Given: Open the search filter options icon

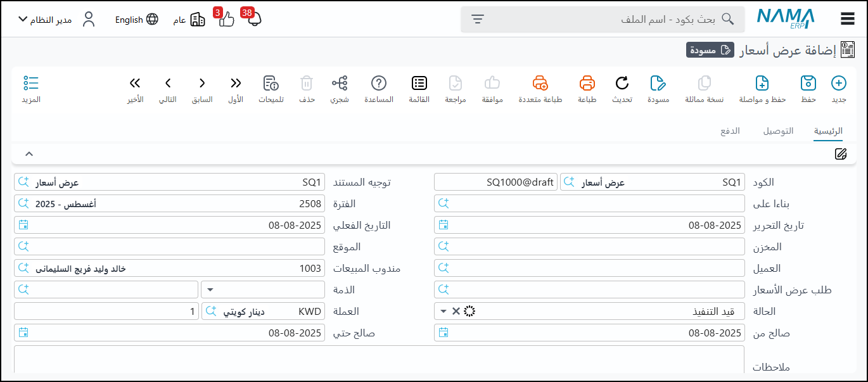Looking at the screenshot, I should [x=478, y=19].
